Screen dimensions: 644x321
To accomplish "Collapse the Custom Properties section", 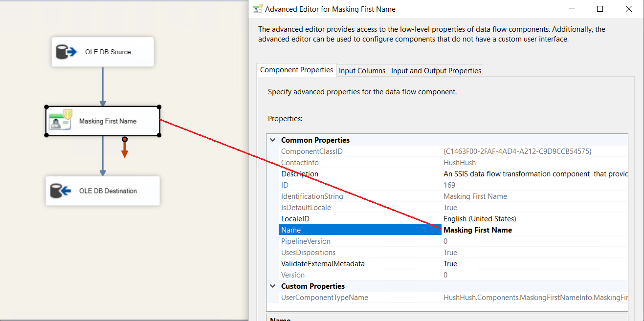I will coord(272,286).
